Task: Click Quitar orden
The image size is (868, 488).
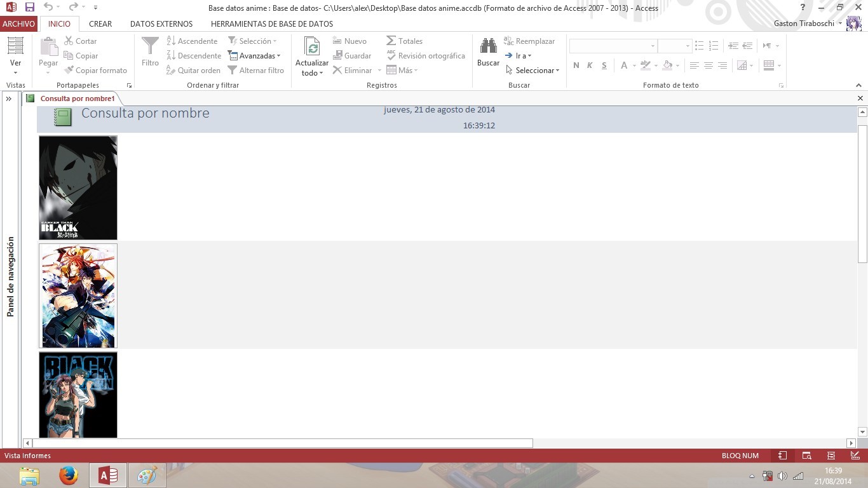Action: [x=193, y=70]
